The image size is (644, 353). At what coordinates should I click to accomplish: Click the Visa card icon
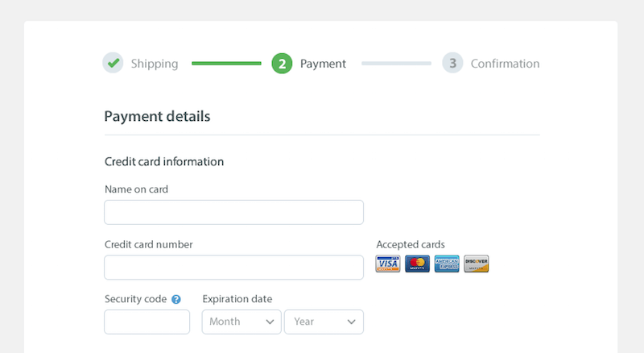pos(387,264)
